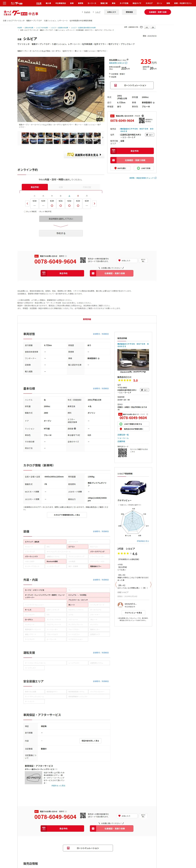Select 6/20 reservation circle
Screen dimensions: 196x868
click(x=52, y=206)
